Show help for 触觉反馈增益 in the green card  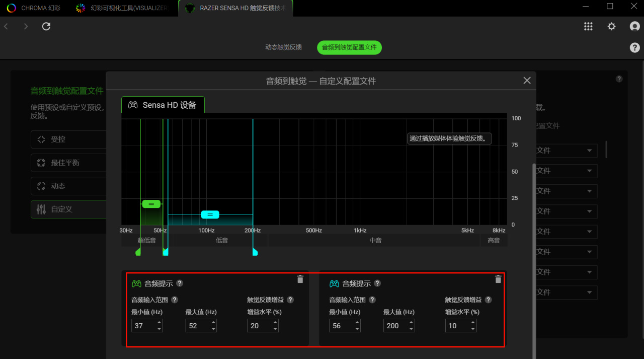(x=290, y=300)
